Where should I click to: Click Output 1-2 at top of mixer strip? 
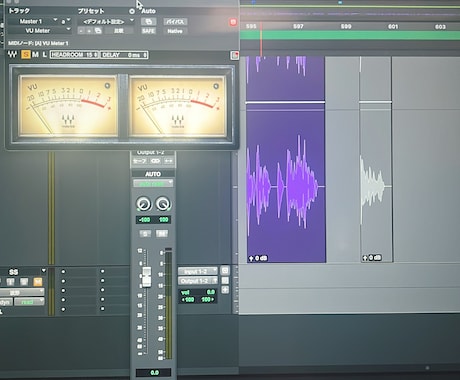(151, 152)
